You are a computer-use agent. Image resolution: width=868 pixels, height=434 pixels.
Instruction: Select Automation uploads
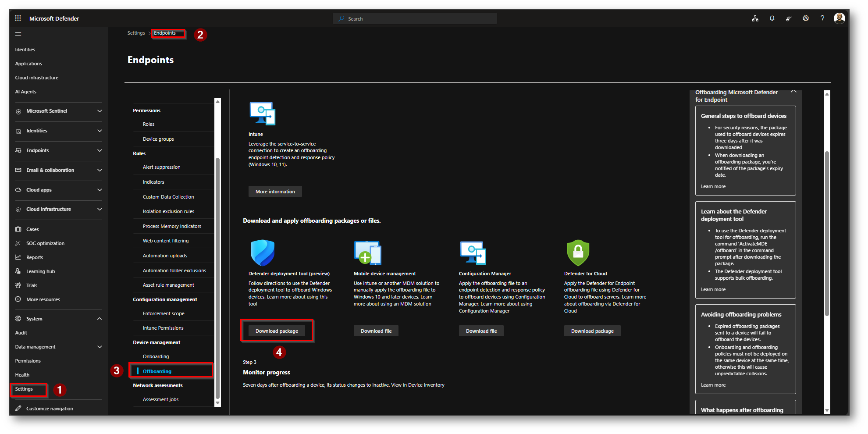165,256
